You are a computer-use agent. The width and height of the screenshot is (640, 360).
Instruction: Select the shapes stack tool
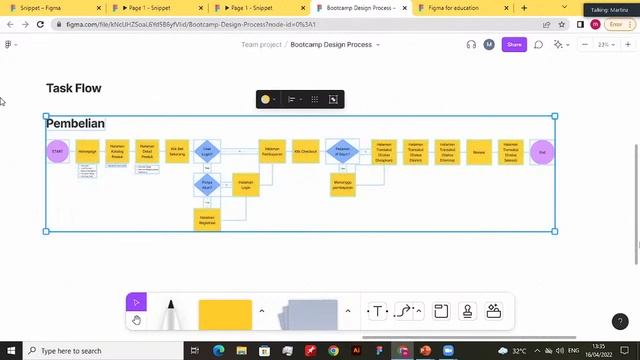click(308, 315)
